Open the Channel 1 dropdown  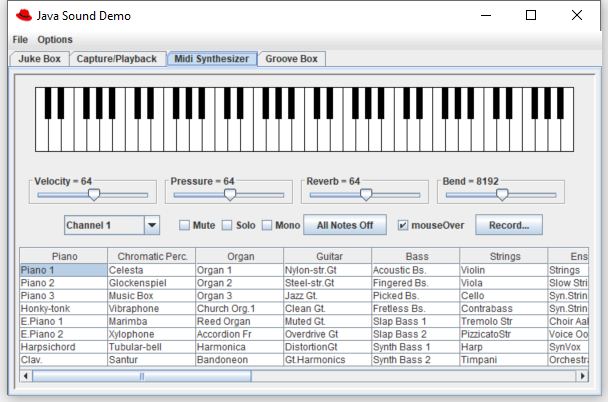[151, 226]
